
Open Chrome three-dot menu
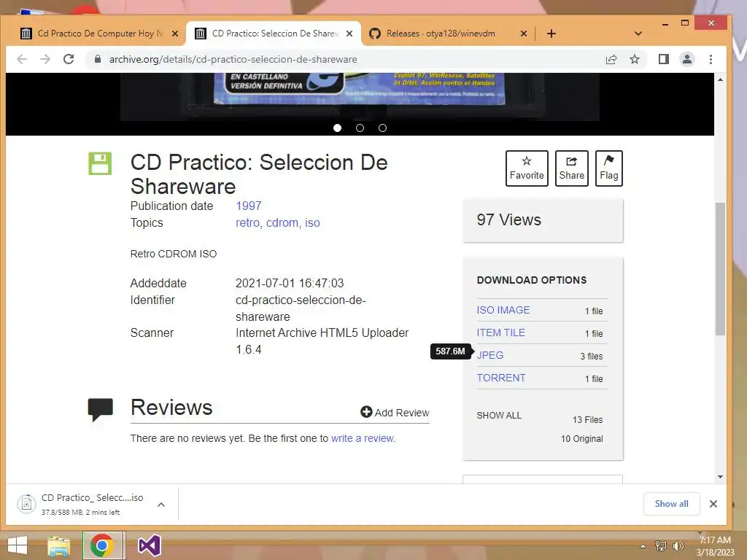point(711,59)
